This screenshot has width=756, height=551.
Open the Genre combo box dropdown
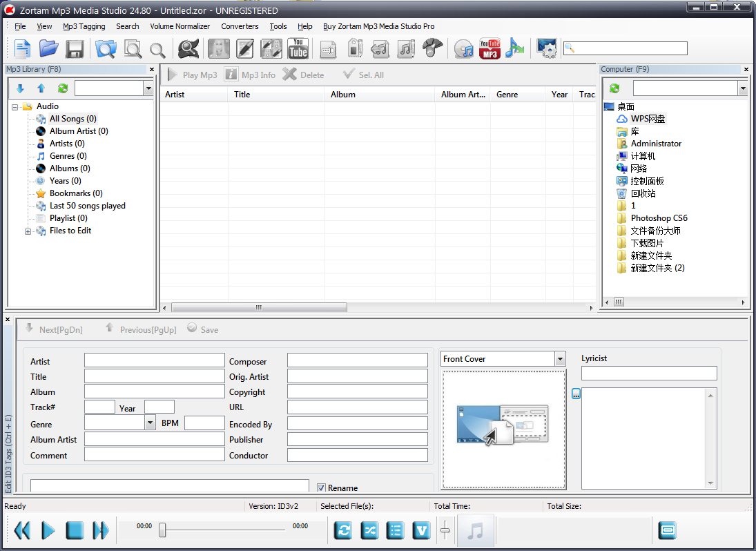(x=150, y=423)
